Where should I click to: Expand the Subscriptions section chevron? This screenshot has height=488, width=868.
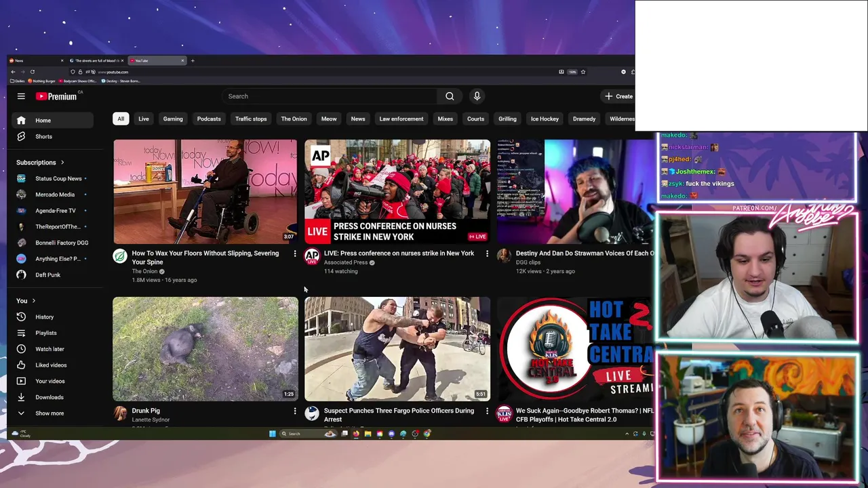62,163
